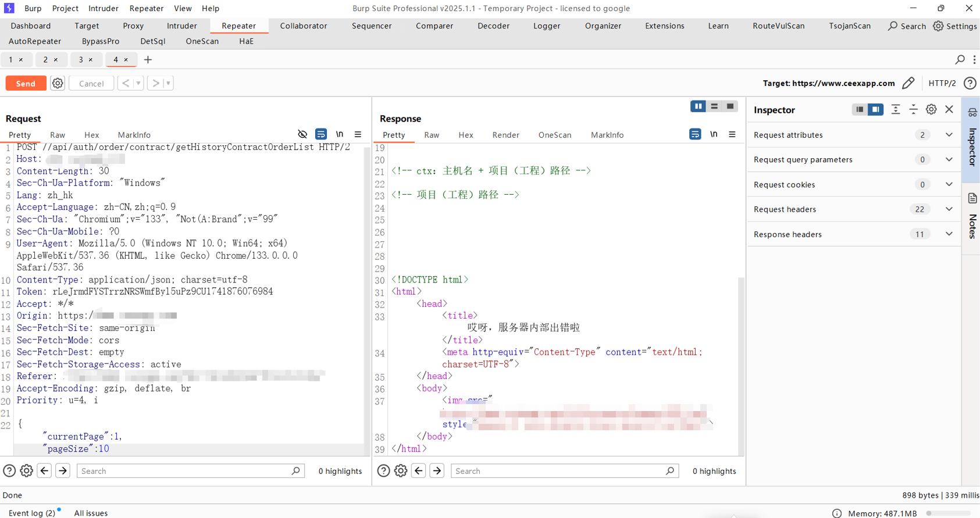Switch Response view to Render tab
The height and width of the screenshot is (518, 980).
tap(505, 135)
